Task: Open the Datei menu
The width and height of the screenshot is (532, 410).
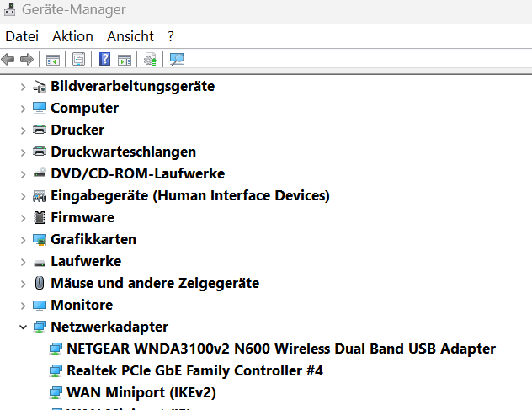Action: coord(22,36)
